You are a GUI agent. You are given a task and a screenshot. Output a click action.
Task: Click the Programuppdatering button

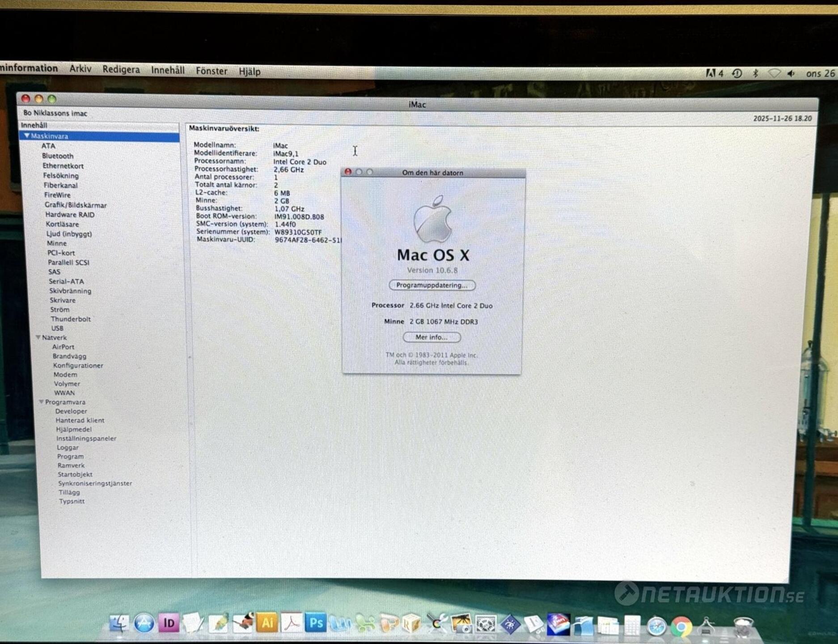(432, 285)
